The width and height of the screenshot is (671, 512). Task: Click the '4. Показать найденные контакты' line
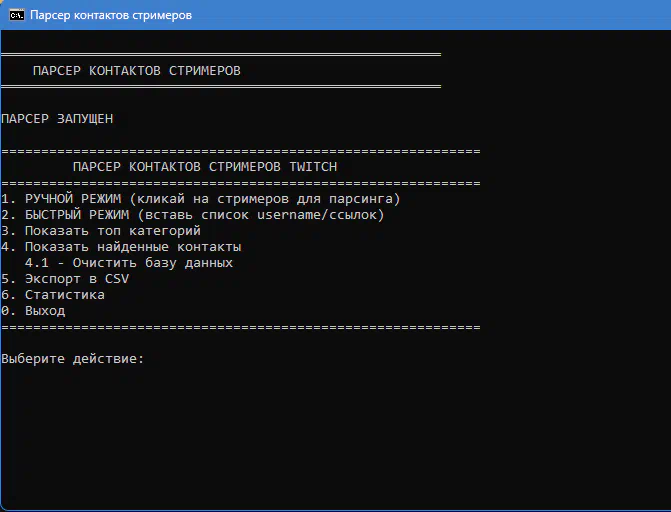121,247
